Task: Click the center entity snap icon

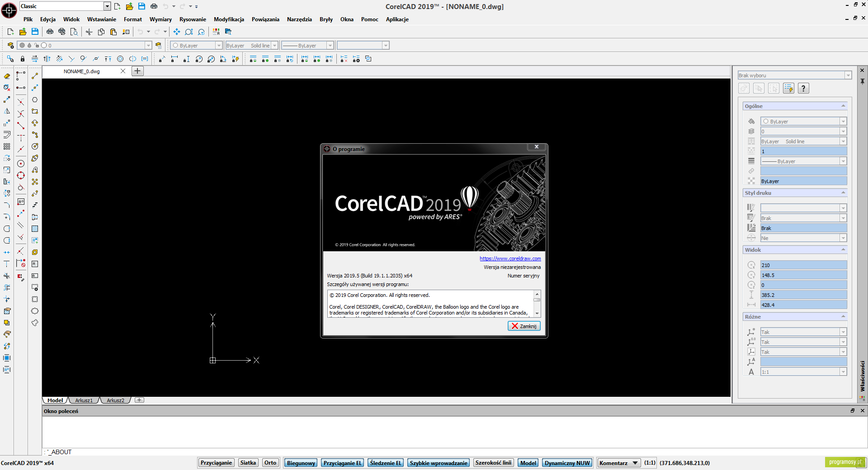Action: click(21, 164)
